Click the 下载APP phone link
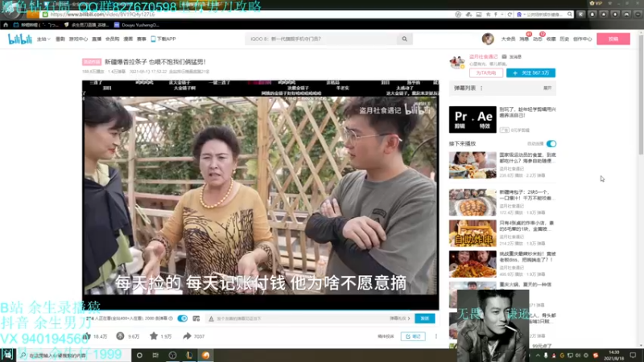 163,39
